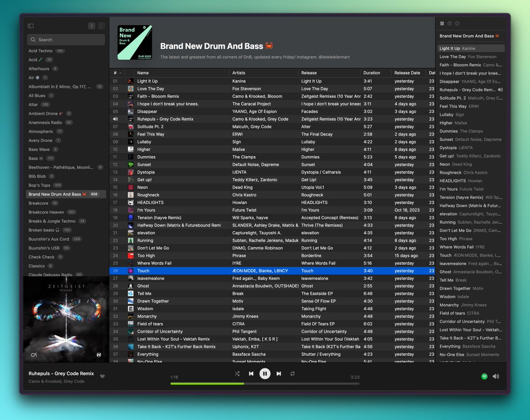
Task: Click the Brand New Drum & Bass cover
Action: pyautogui.click(x=135, y=42)
